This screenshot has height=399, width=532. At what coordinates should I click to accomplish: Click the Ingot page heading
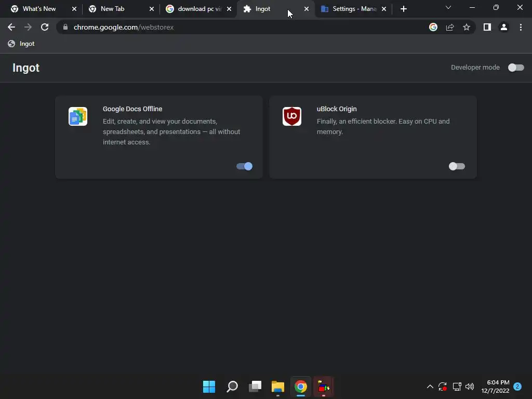click(x=26, y=68)
